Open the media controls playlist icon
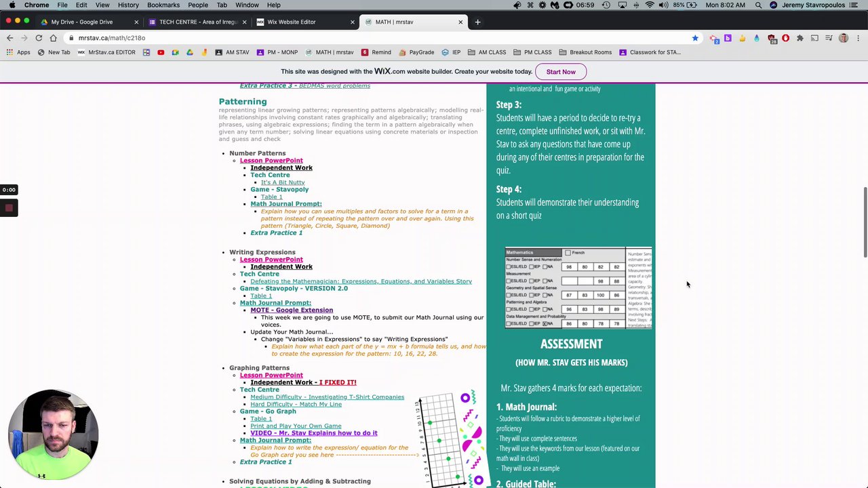The height and width of the screenshot is (488, 868). [829, 38]
